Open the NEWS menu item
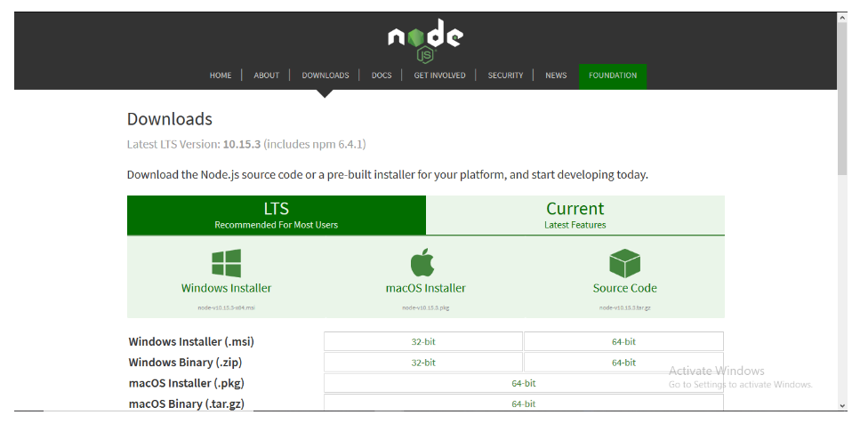The image size is (868, 423). point(556,76)
